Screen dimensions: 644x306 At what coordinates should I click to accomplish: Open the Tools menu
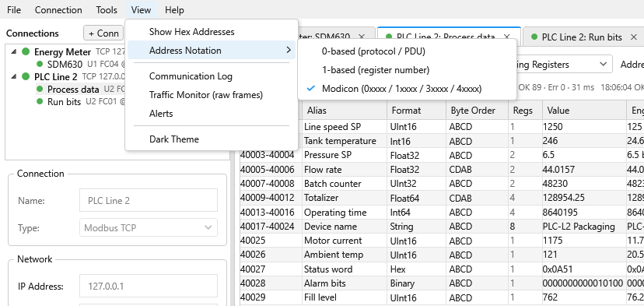(x=107, y=10)
